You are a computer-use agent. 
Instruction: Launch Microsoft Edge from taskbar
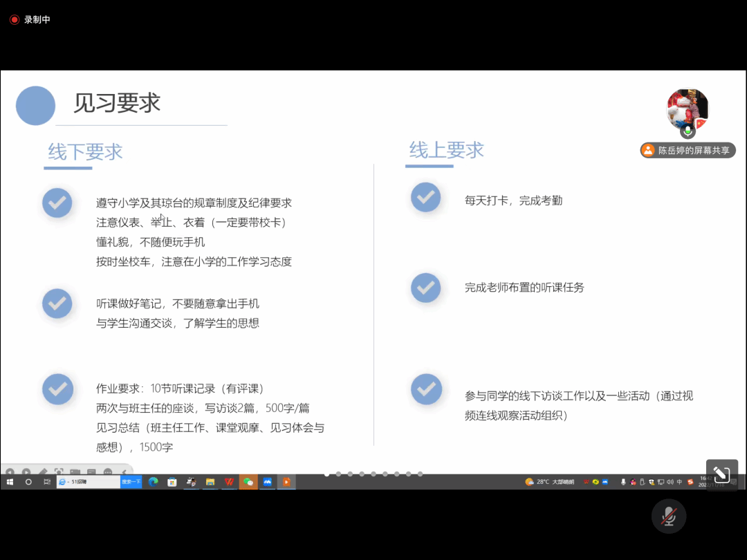coord(154,482)
